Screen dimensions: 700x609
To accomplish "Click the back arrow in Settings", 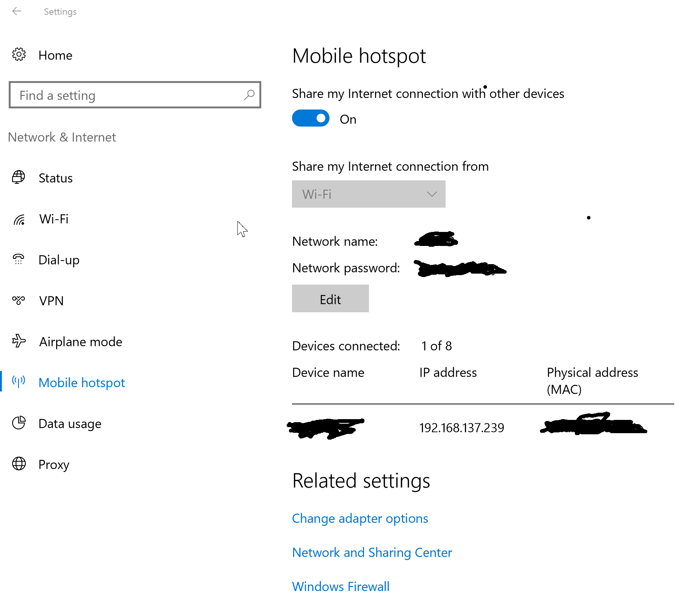I will click(x=17, y=11).
